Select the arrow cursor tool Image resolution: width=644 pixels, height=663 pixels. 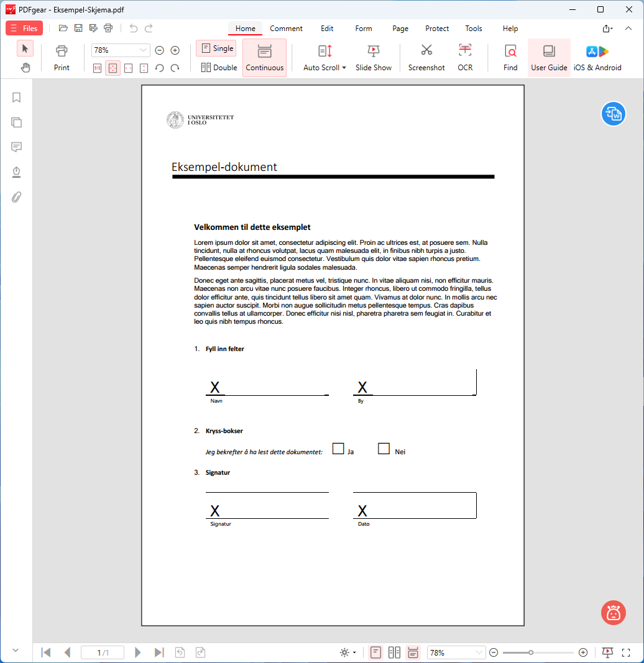(25, 48)
